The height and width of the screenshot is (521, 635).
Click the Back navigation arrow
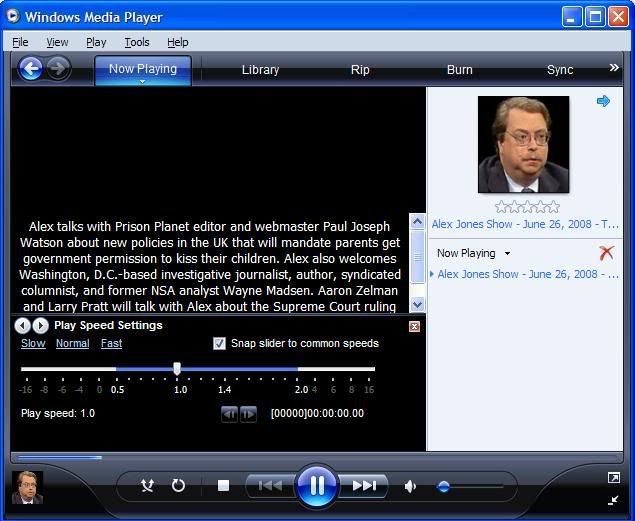[x=31, y=68]
